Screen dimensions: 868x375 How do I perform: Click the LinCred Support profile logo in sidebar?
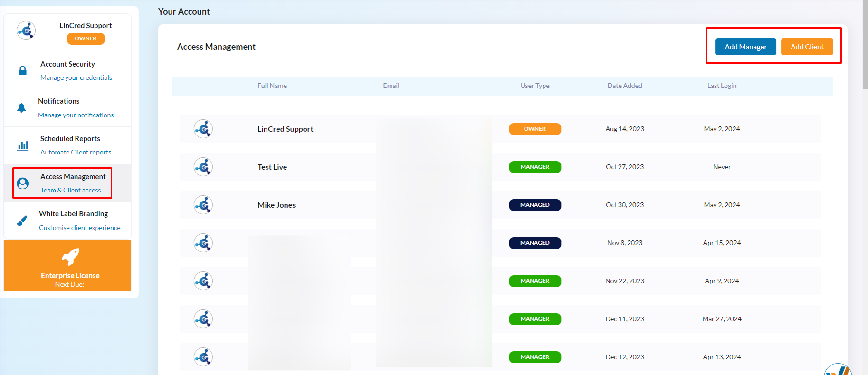tap(26, 30)
